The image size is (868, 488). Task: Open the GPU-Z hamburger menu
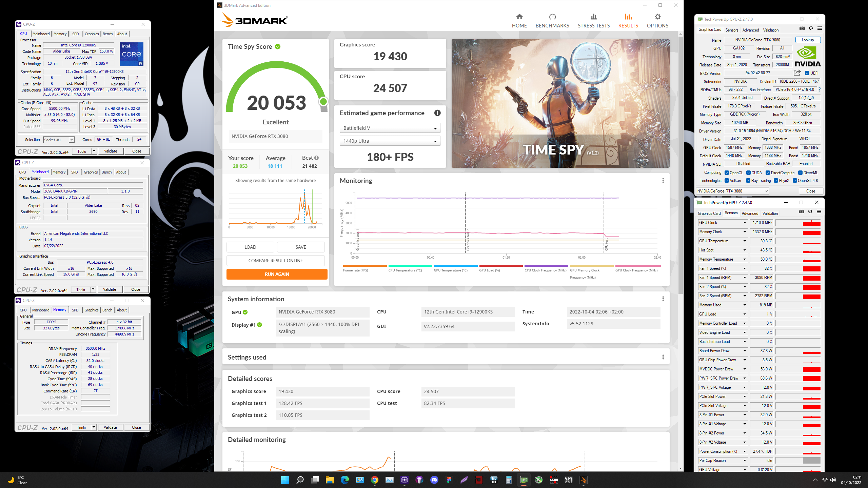point(820,28)
